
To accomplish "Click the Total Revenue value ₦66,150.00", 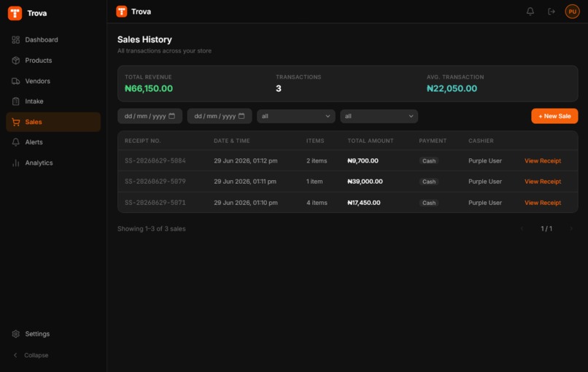I will pyautogui.click(x=149, y=88).
